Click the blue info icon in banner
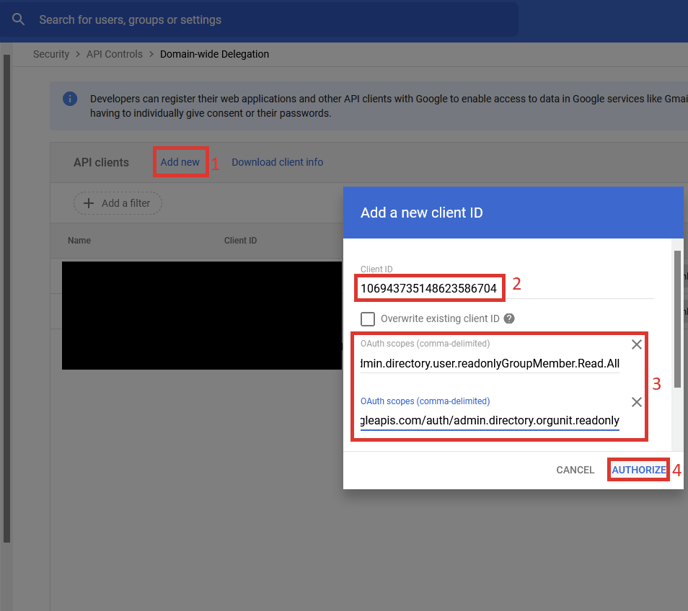 (x=70, y=99)
